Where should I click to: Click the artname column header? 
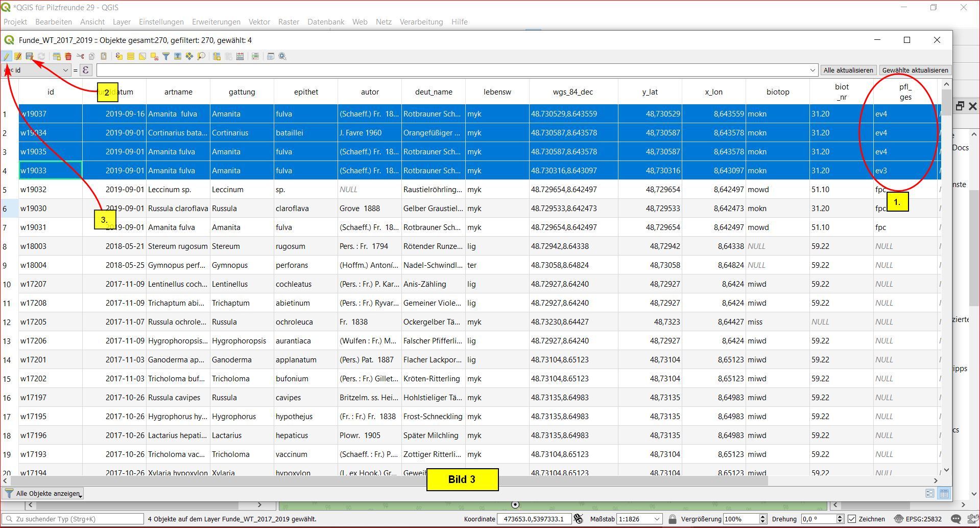tap(178, 92)
